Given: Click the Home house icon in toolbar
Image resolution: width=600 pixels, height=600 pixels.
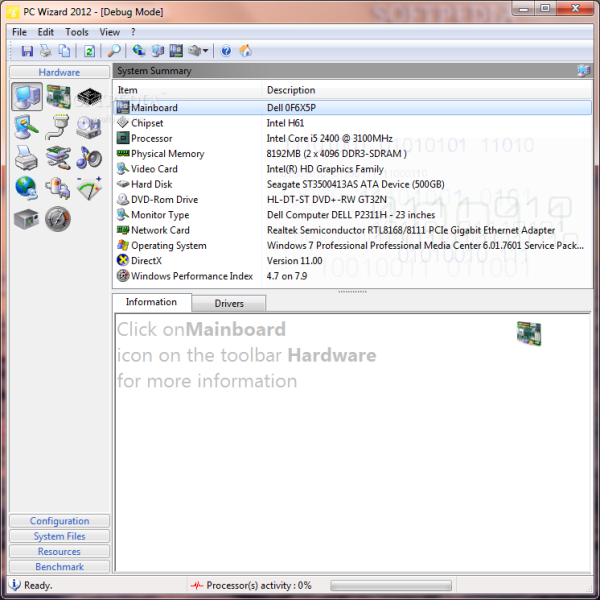Looking at the screenshot, I should pyautogui.click(x=245, y=51).
